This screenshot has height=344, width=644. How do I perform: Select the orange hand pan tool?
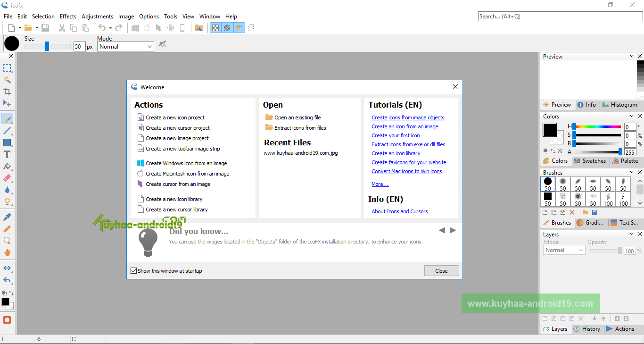(x=7, y=252)
